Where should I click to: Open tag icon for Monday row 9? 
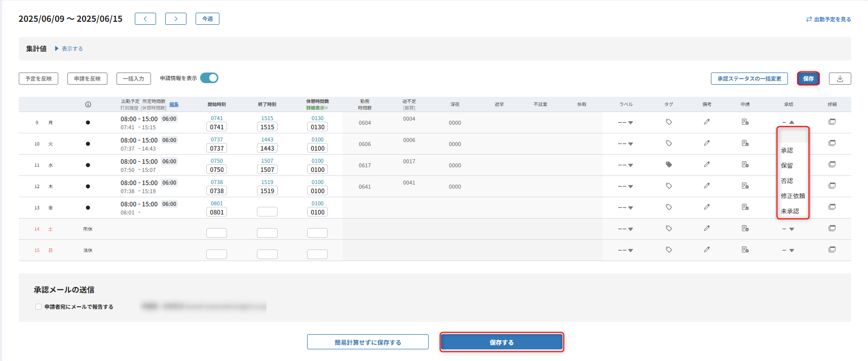[669, 122]
